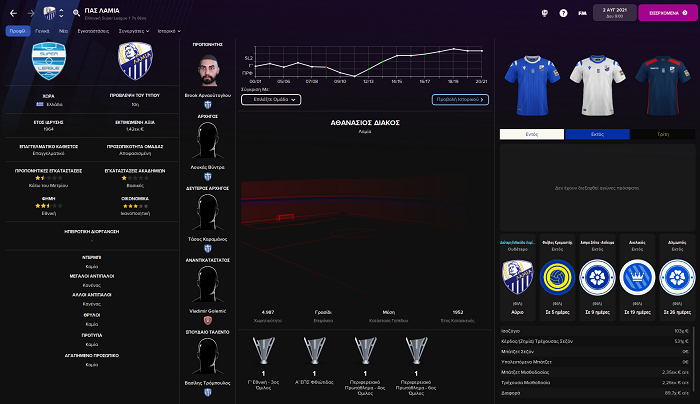Click the training facilities star rating

(48, 178)
